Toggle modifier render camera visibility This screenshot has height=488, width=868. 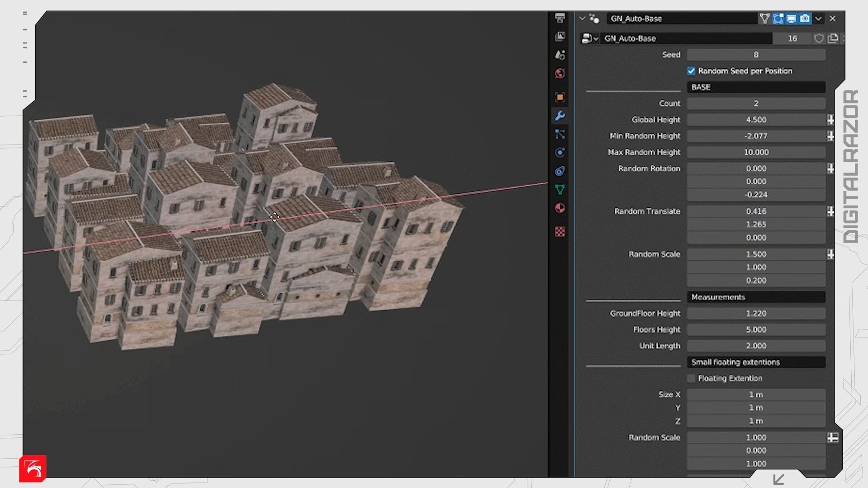805,19
